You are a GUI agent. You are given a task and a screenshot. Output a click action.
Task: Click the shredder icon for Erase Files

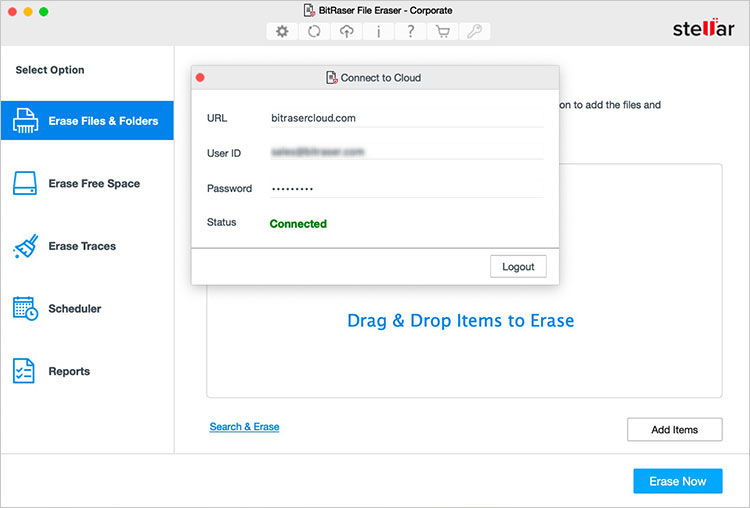[25, 121]
